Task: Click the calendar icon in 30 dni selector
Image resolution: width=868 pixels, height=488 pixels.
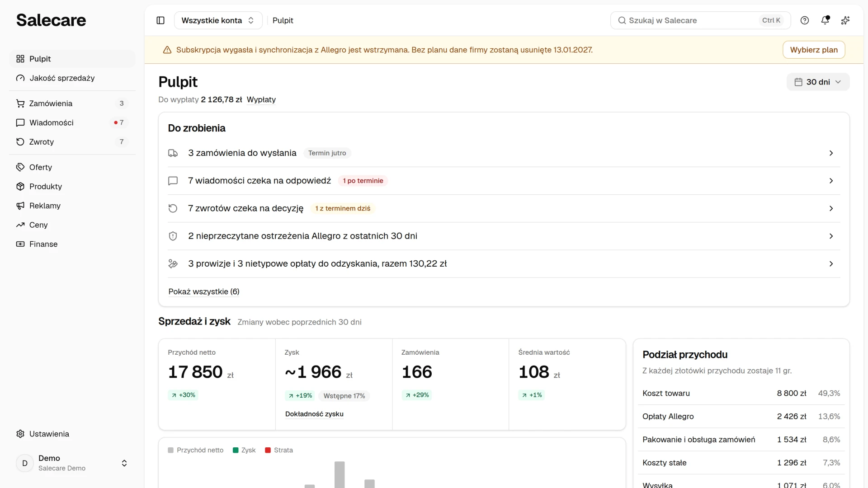Action: point(798,82)
